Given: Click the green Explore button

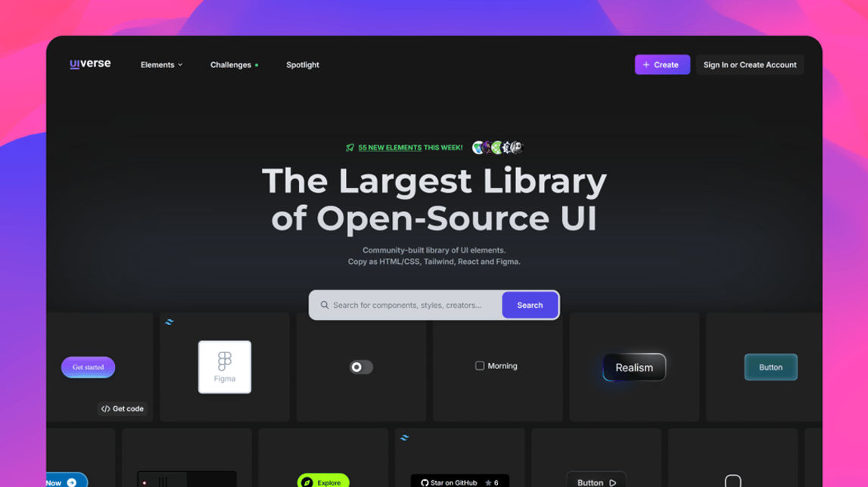Looking at the screenshot, I should (323, 481).
